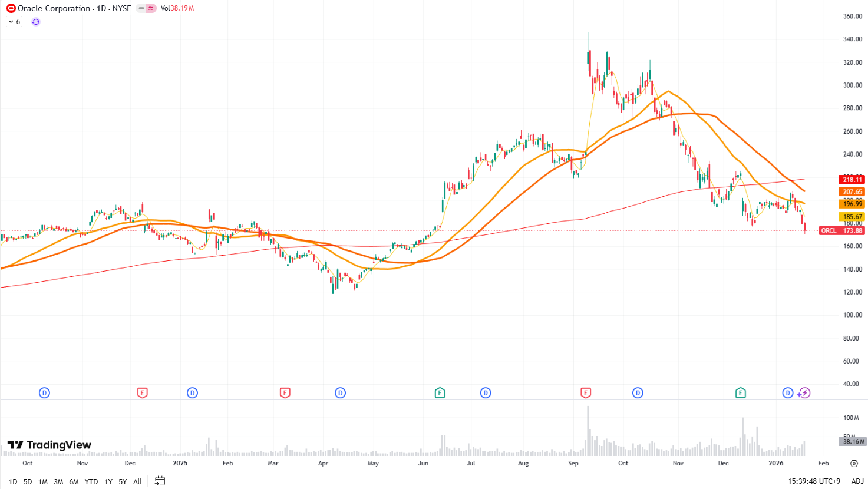The height and width of the screenshot is (489, 868).
Task: Click the yellow 185.67 price label
Action: coord(852,217)
